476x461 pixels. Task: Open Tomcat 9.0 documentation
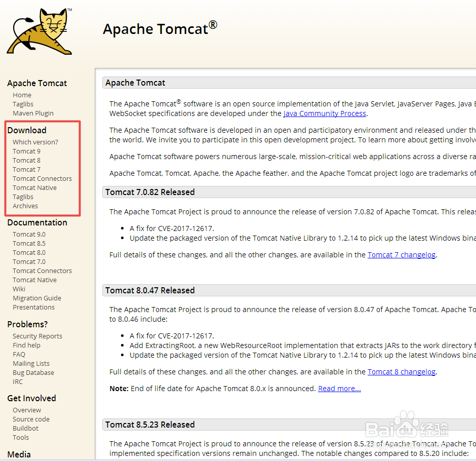tap(29, 235)
